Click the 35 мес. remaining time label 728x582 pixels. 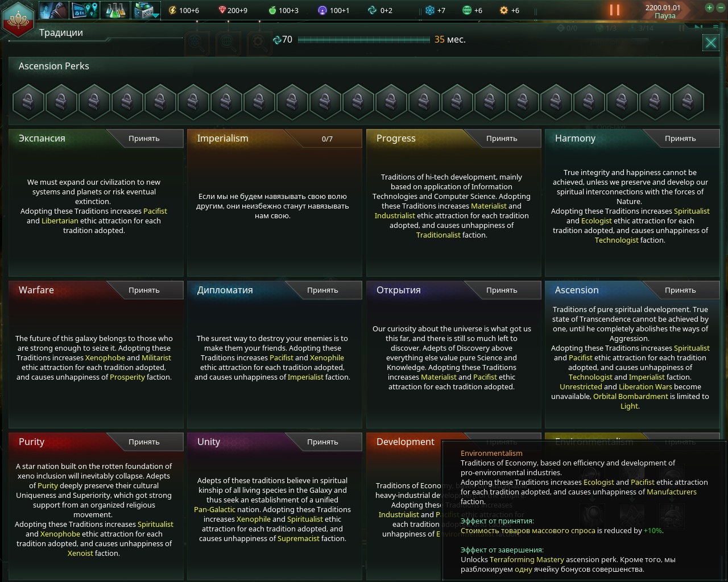coord(450,39)
